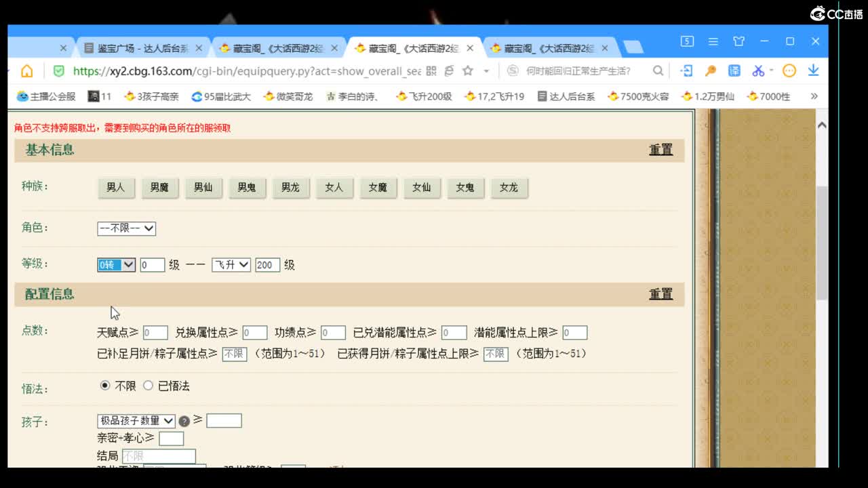
Task: Select the 不限 radio for 悟法
Action: (105, 386)
